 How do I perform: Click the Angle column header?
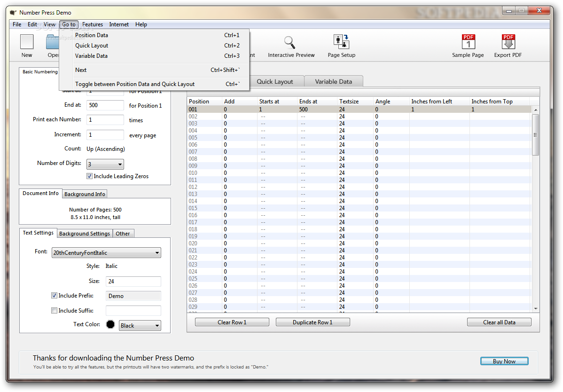(x=391, y=102)
